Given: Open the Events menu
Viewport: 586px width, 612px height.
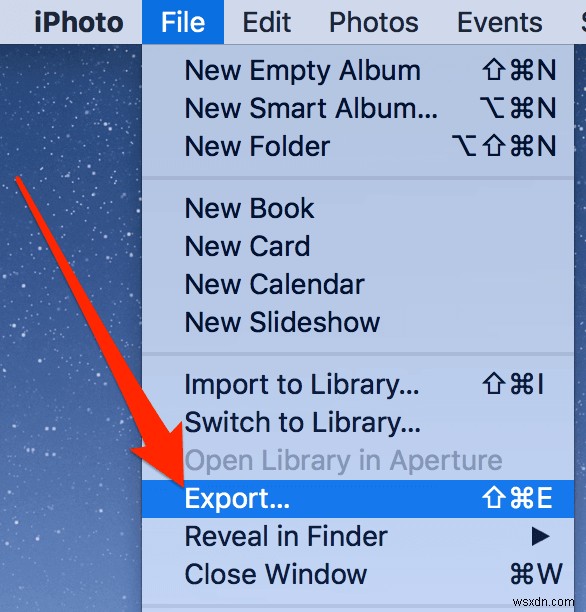Looking at the screenshot, I should click(500, 22).
